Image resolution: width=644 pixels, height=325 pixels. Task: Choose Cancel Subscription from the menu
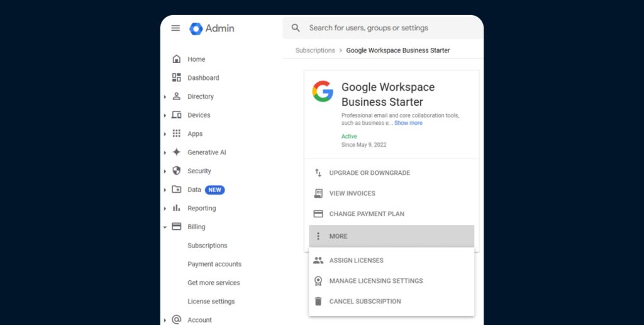pos(391,302)
